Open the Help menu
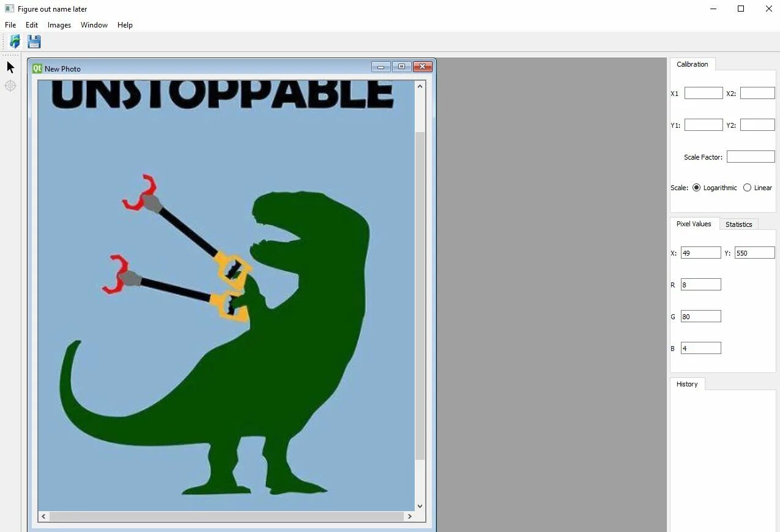 125,25
